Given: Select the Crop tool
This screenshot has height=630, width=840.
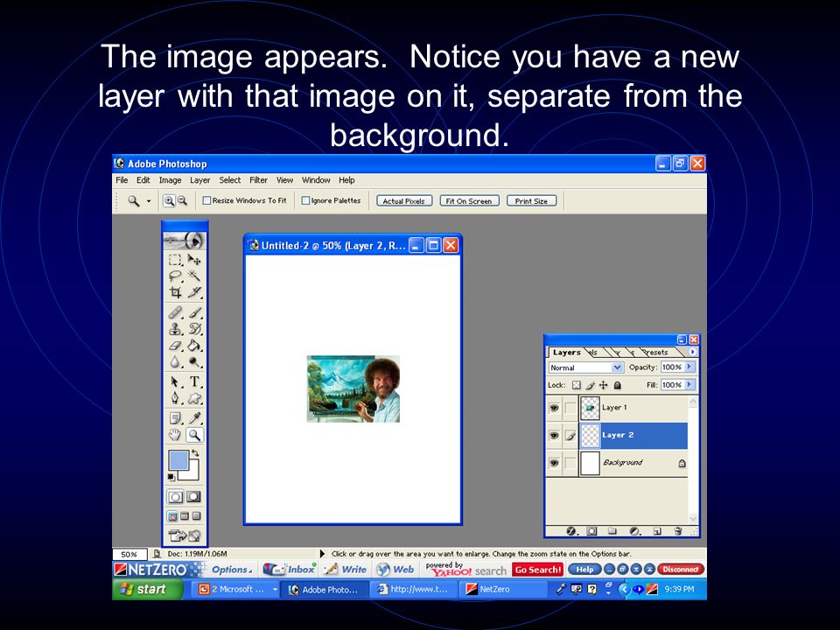Looking at the screenshot, I should [175, 292].
